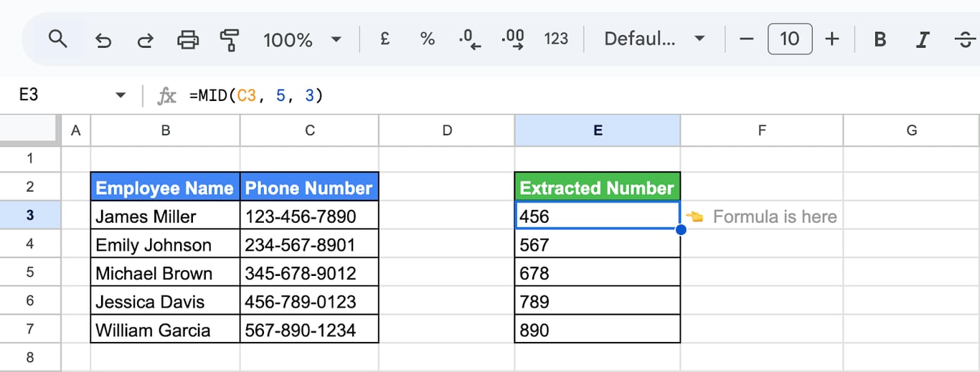The image size is (980, 372).
Task: Print the spreadsheet
Action: [188, 39]
